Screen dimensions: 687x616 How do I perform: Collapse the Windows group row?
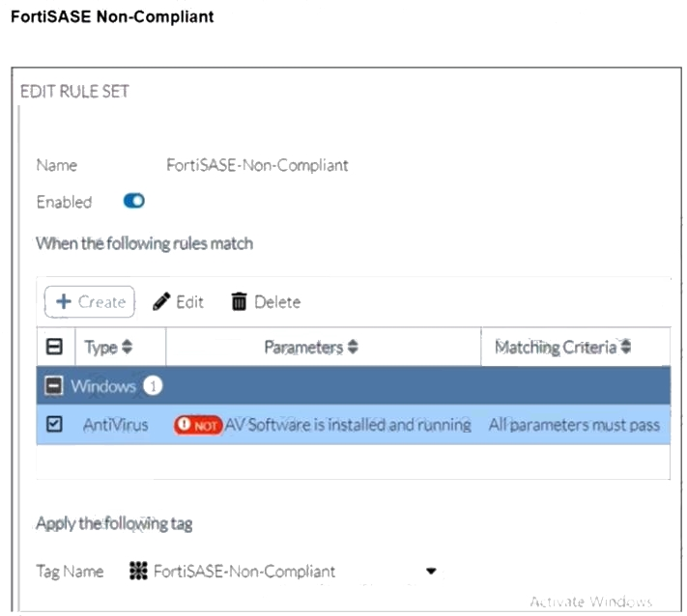(54, 385)
